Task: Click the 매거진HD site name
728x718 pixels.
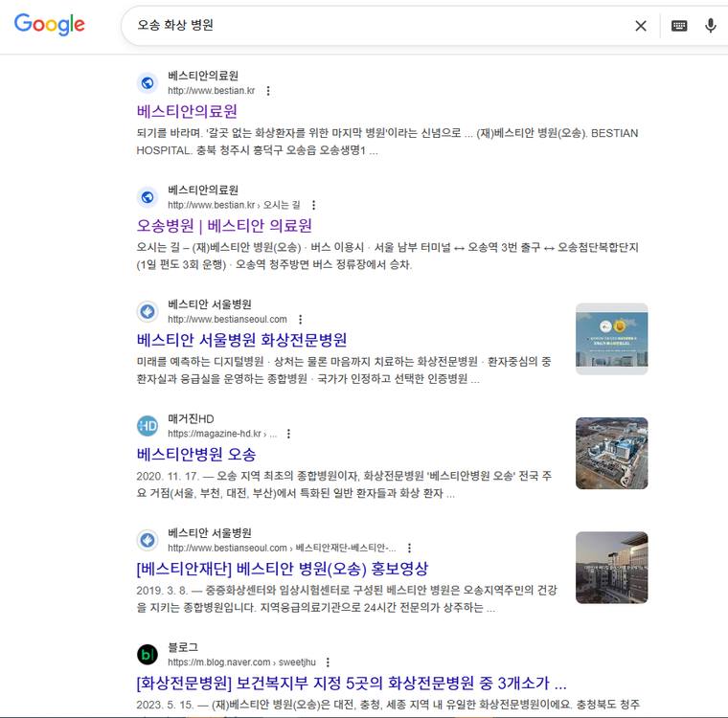Action: tap(191, 418)
